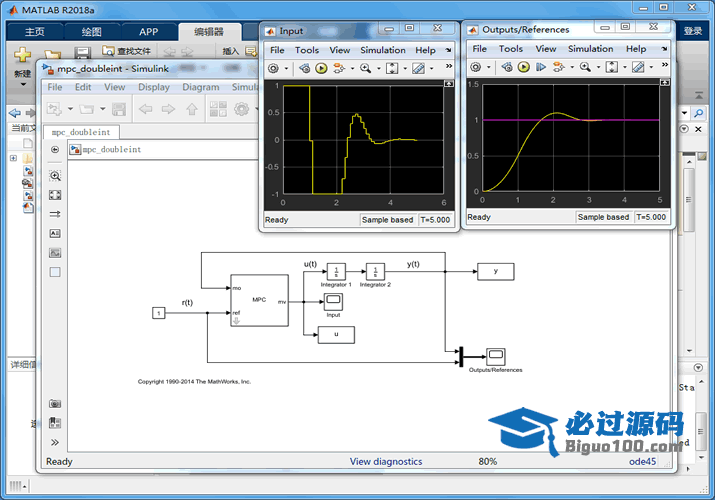Click 查找文件 button in MATLAB toolstrip

coord(126,51)
